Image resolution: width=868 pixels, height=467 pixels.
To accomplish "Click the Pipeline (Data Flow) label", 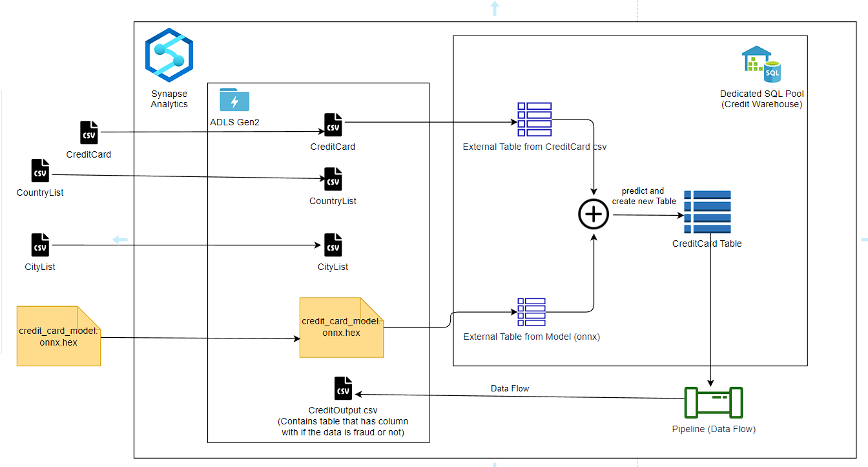I will [713, 429].
